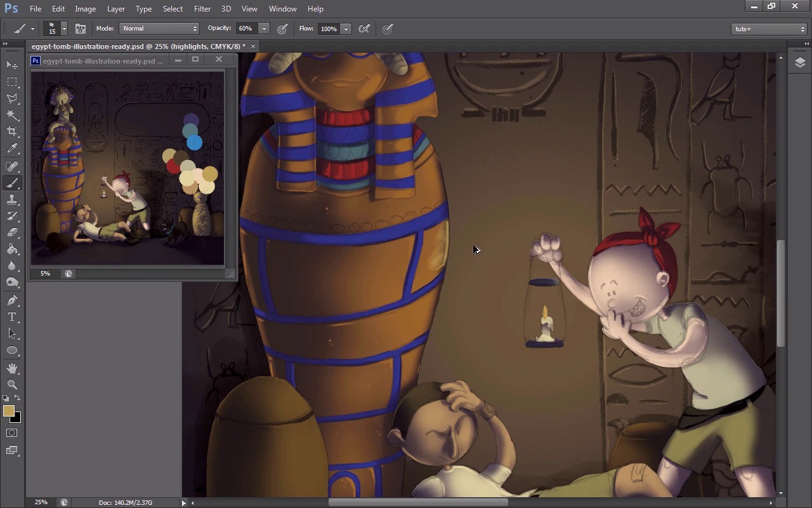The image size is (812, 508).
Task: Open the blending Mode dropdown
Action: click(159, 29)
